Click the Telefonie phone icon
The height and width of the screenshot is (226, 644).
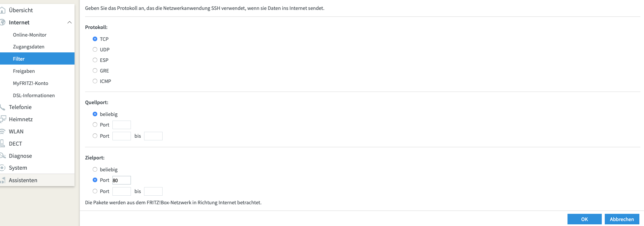3,107
